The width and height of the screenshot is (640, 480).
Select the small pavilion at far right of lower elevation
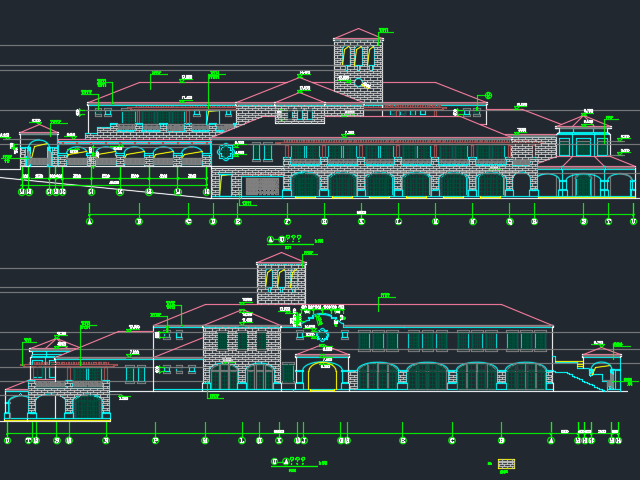coord(602,370)
